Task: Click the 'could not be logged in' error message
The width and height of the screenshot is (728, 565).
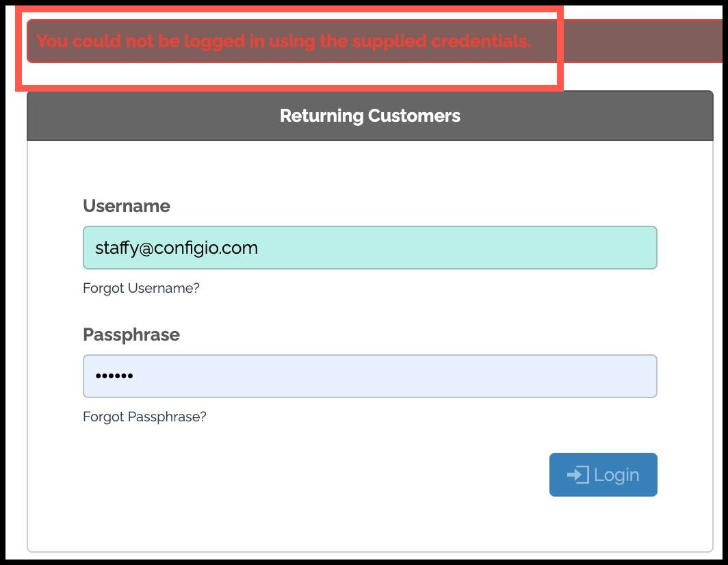Action: point(284,41)
